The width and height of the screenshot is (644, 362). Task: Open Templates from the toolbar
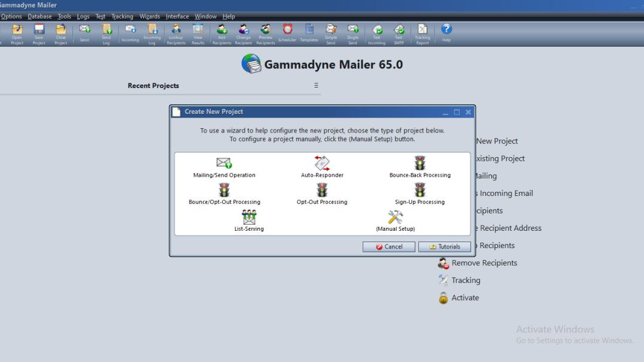tap(309, 33)
